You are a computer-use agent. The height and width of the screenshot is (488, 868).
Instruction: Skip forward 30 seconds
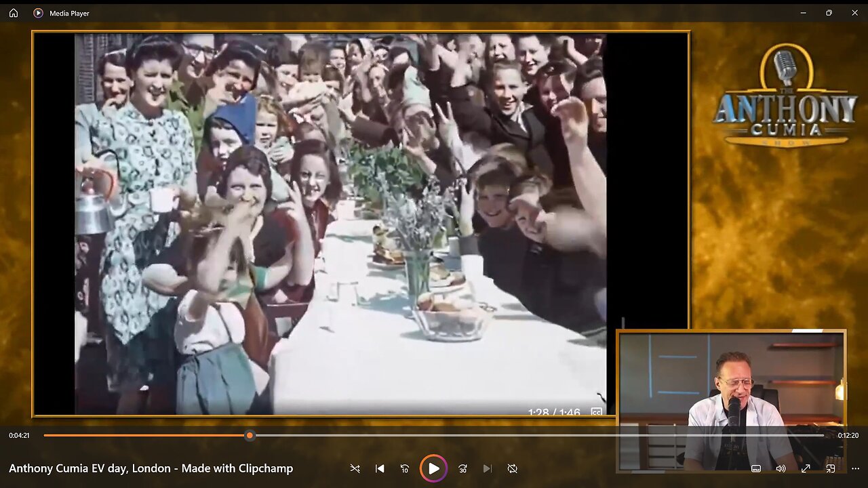click(462, 468)
